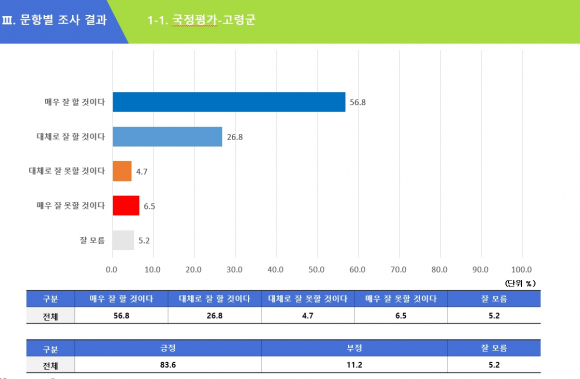Click the 대체로 잘 할 것이다 axis label

pyautogui.click(x=71, y=137)
